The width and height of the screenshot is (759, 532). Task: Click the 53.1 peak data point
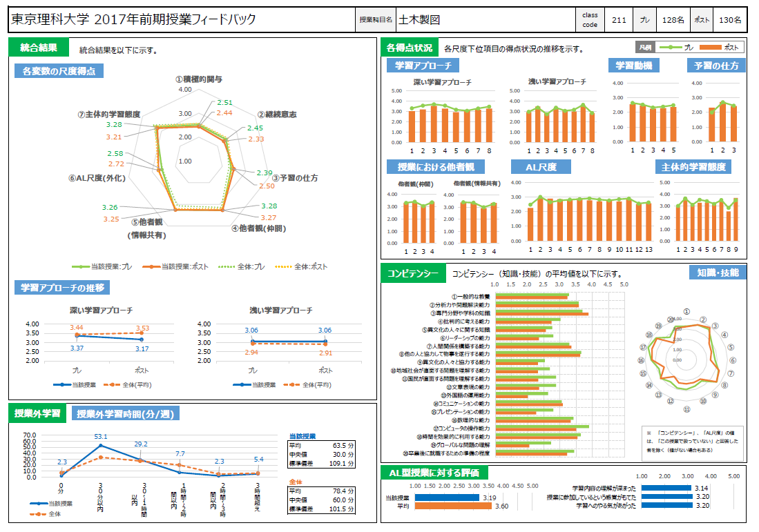(101, 445)
